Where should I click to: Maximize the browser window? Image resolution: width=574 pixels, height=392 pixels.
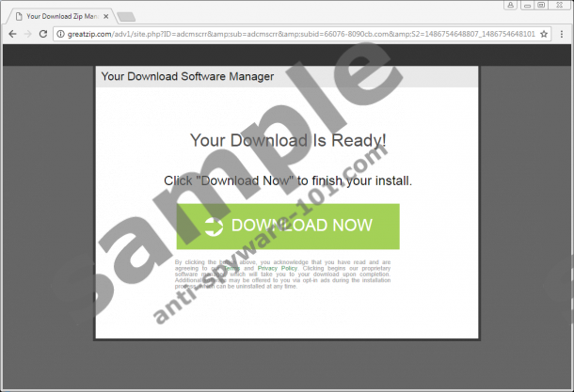point(542,6)
